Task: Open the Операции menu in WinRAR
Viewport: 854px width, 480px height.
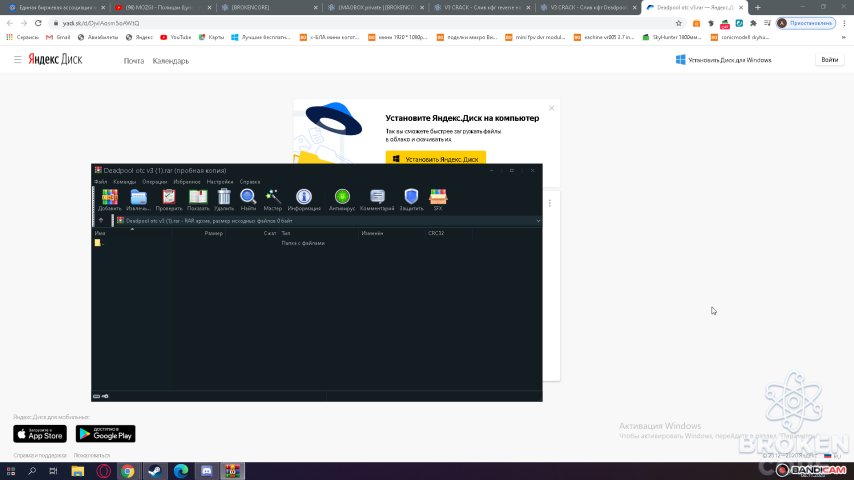Action: [x=155, y=182]
